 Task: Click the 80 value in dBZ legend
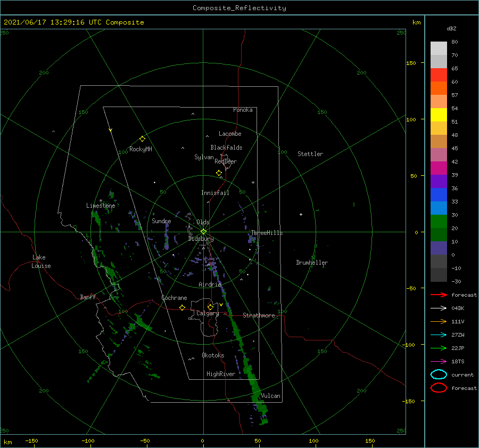tap(455, 42)
